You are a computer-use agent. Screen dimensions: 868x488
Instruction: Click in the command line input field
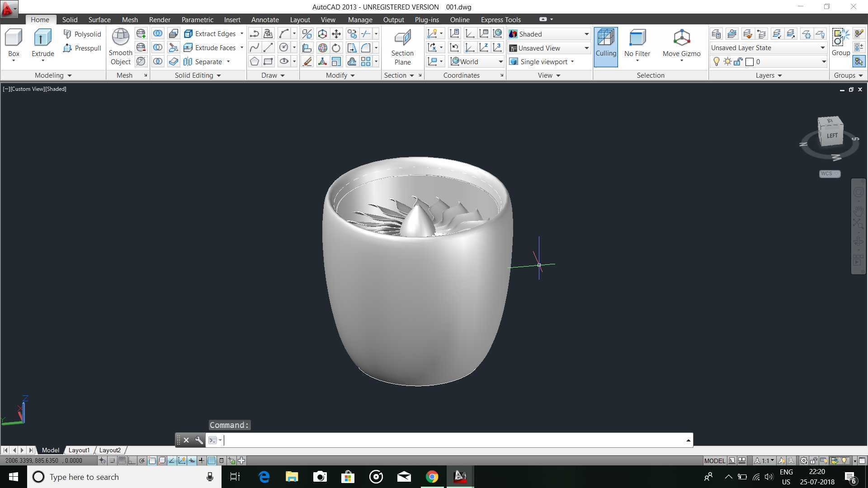pos(454,440)
